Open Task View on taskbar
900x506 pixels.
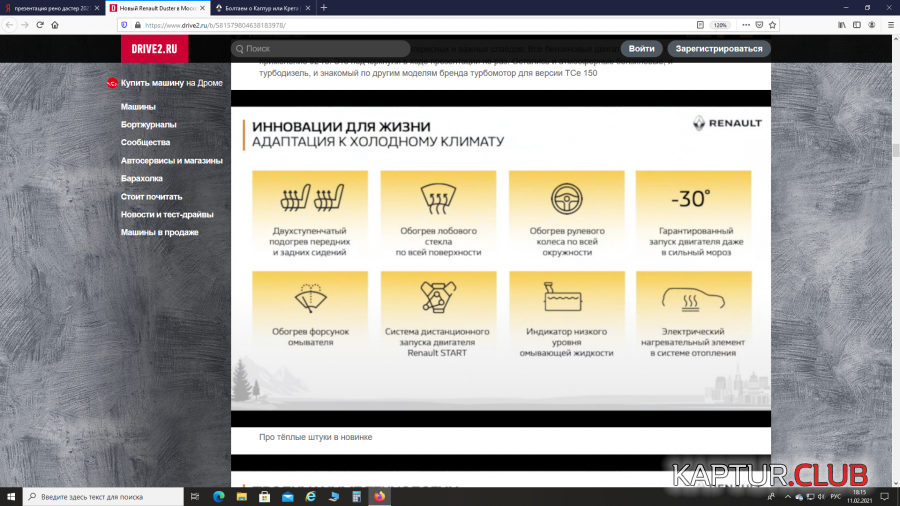(x=195, y=497)
